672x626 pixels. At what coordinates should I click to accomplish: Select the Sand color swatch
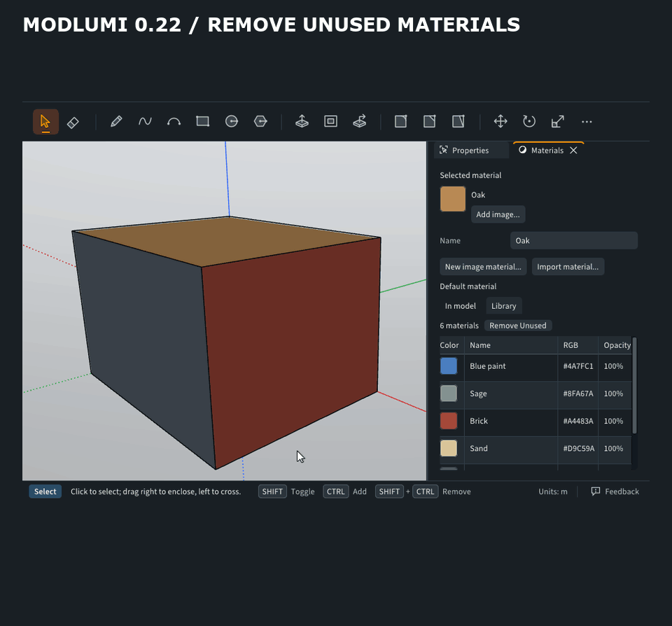coord(448,448)
